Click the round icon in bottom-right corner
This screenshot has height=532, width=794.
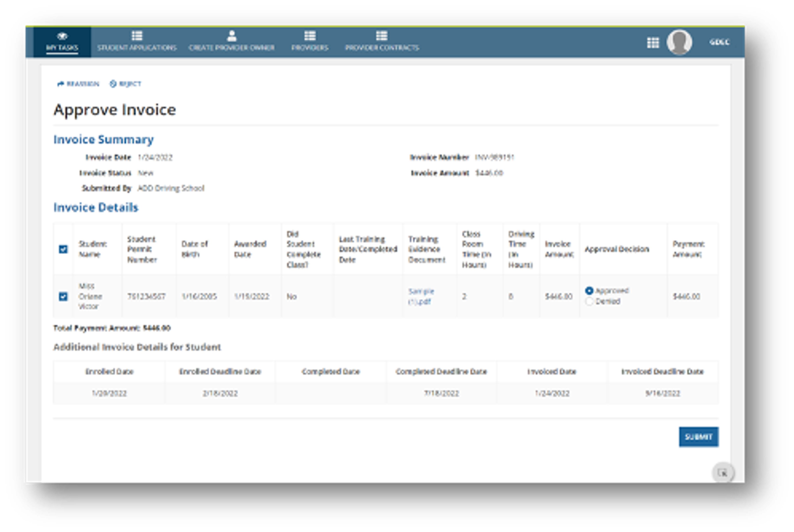[x=723, y=473]
